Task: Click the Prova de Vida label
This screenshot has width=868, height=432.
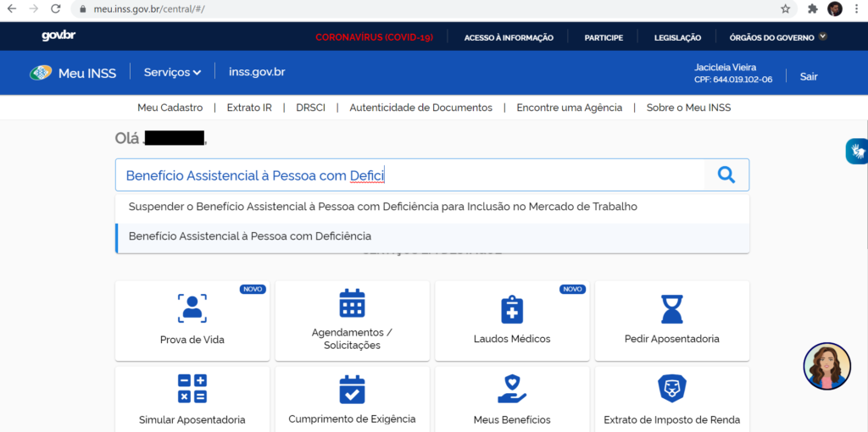Action: pos(192,340)
